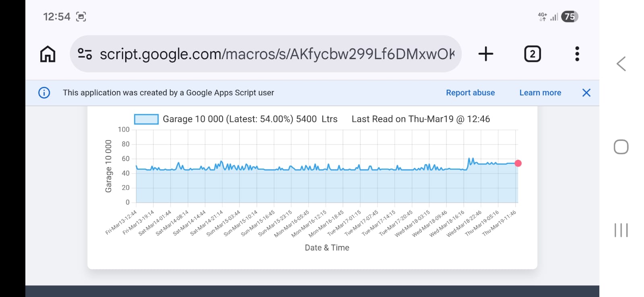Click the info icon in Apps Script banner
Screen dimensions: 644x297
tap(44, 93)
